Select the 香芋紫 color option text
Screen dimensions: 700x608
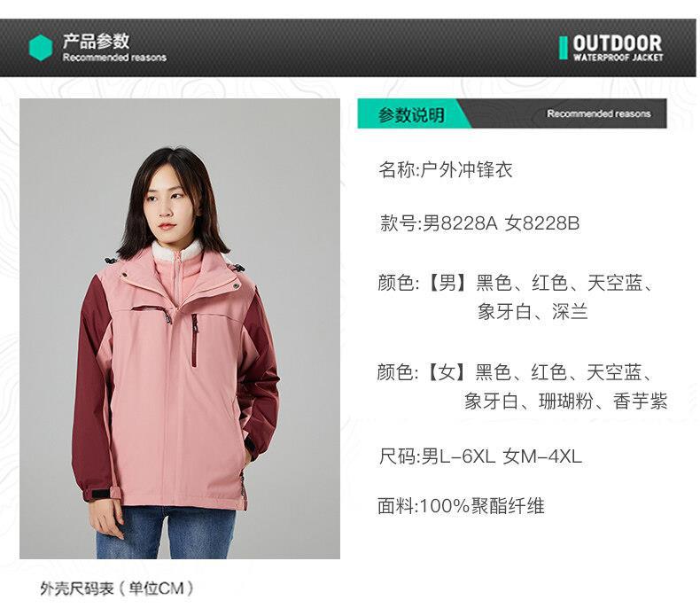pos(640,401)
